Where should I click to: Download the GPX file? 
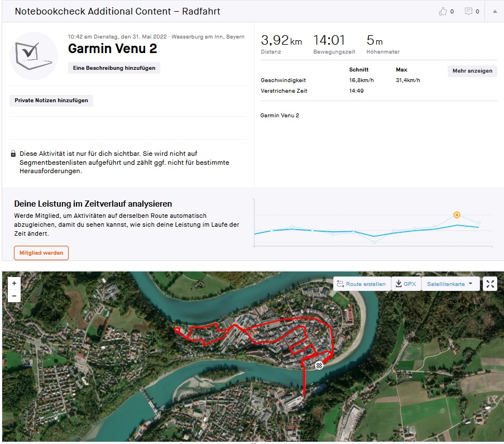[x=406, y=284]
